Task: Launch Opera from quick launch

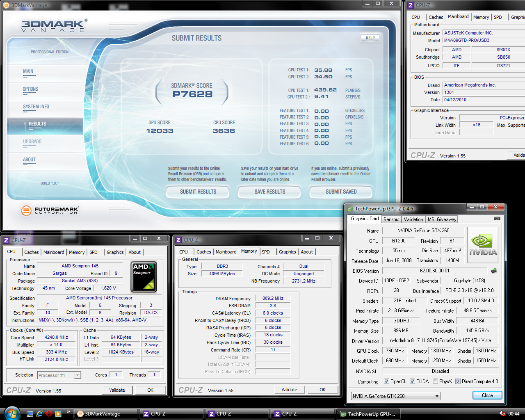Action: point(49,414)
